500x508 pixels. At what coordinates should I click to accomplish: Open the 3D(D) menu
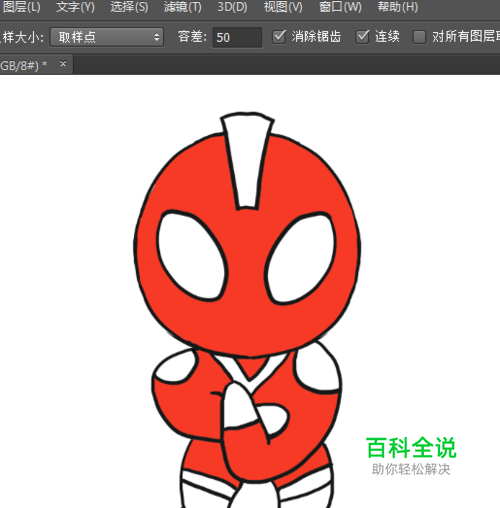coord(232,7)
